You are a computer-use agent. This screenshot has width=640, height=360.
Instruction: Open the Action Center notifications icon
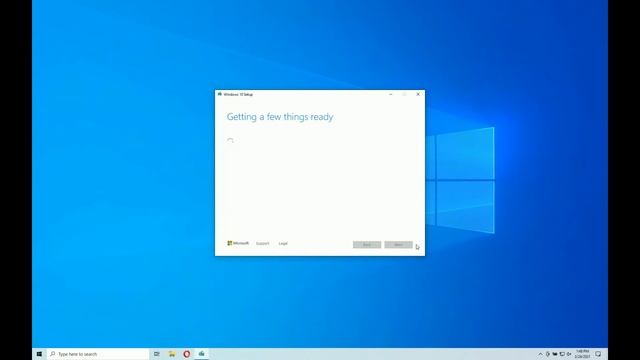point(598,354)
